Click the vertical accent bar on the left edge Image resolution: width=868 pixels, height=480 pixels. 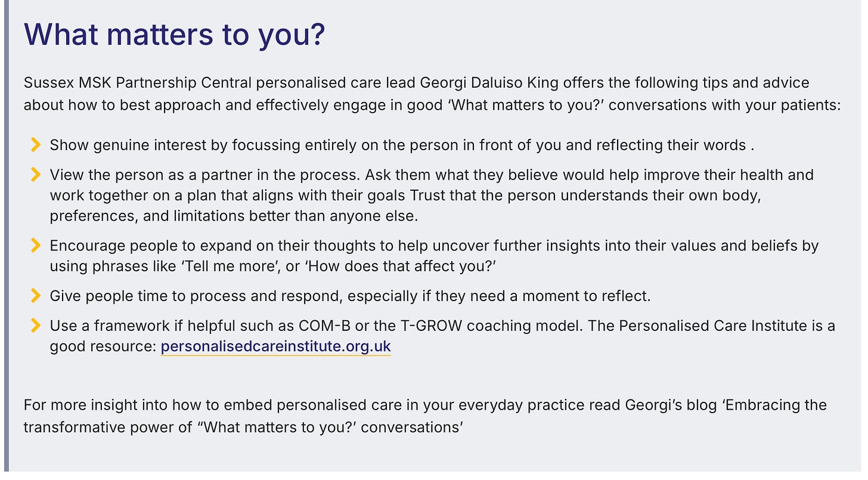pos(6,239)
